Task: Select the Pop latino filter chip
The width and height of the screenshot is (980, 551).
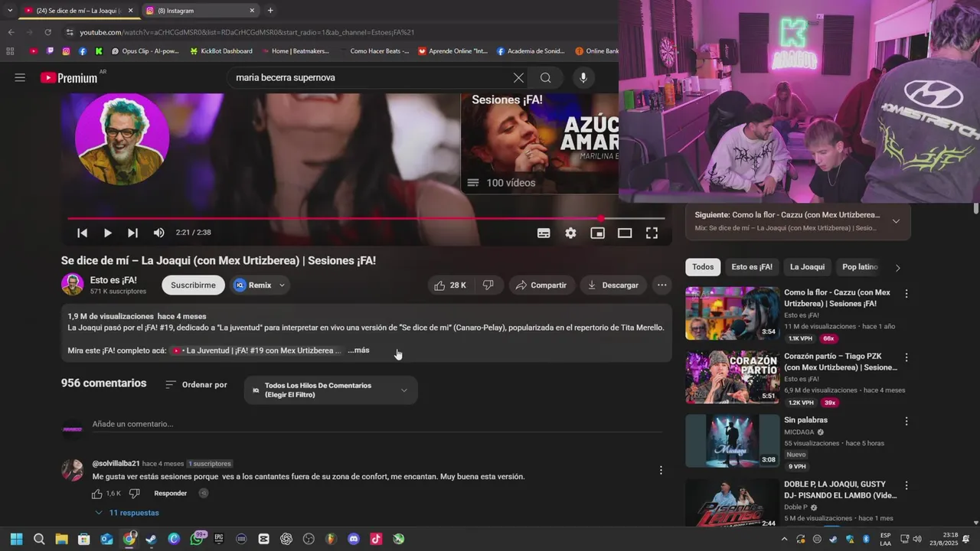Action: click(x=860, y=267)
